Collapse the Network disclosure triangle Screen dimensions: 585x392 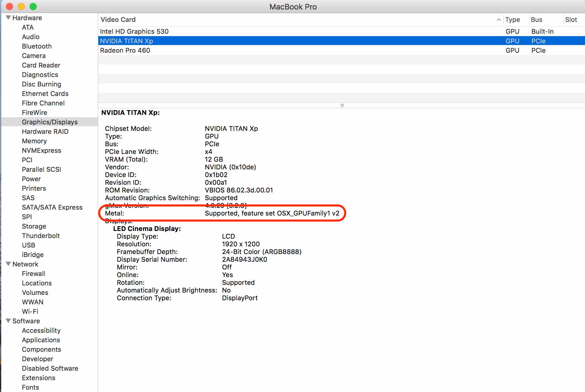click(8, 264)
